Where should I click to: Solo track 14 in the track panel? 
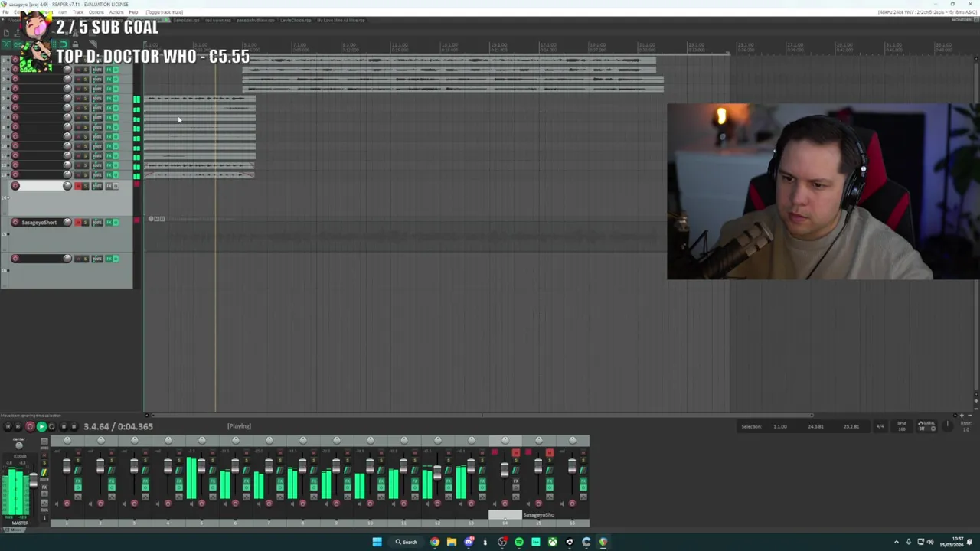tap(86, 186)
